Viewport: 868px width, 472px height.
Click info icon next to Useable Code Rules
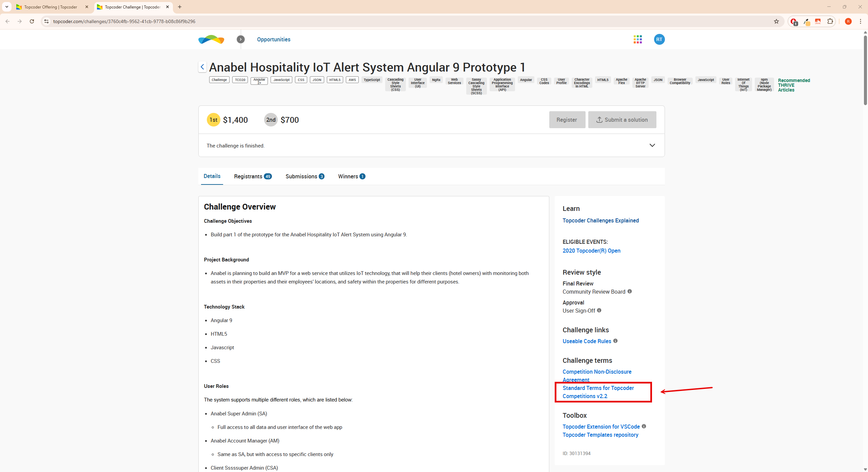615,341
